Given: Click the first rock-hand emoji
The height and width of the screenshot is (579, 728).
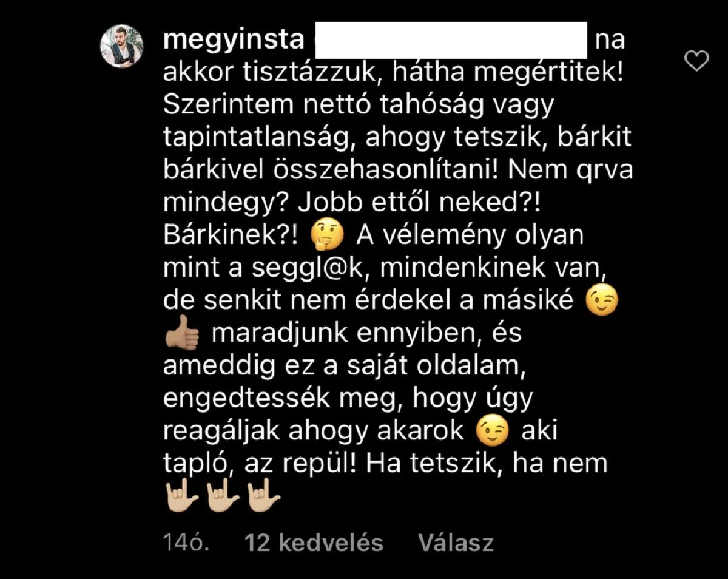Looking at the screenshot, I should click(x=181, y=497).
